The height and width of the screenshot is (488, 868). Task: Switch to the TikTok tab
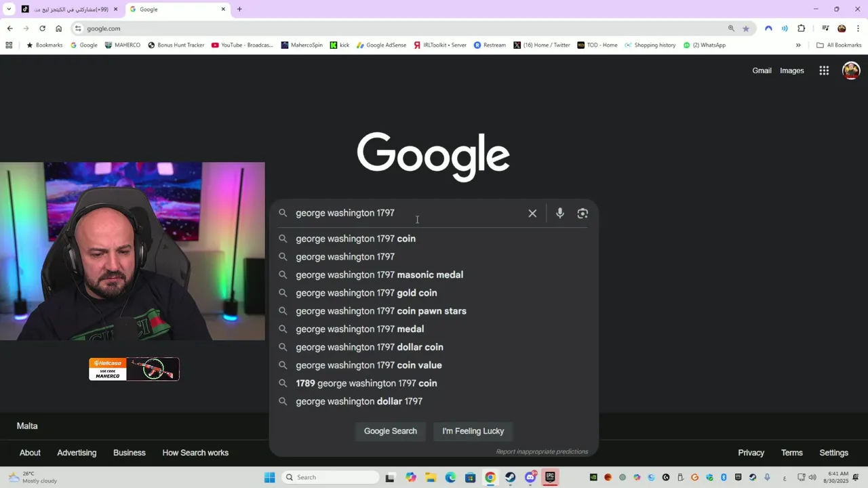(x=70, y=9)
